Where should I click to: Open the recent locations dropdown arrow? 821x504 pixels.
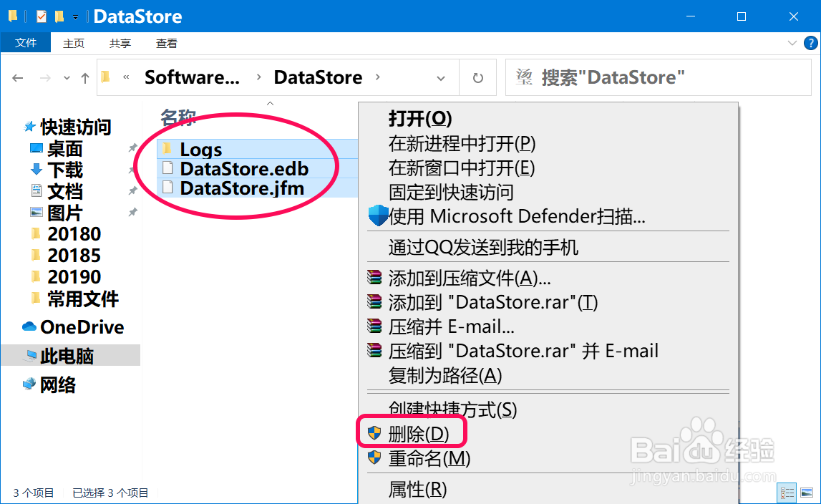(67, 78)
